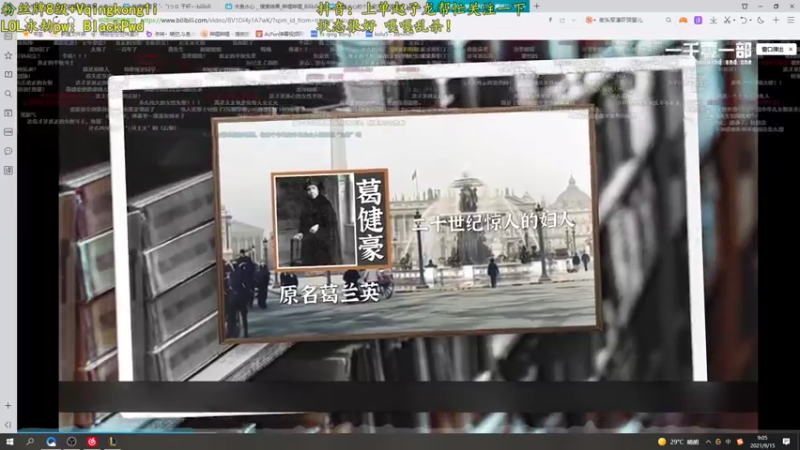Screen dimensions: 800x450
Task: Open the red NetEase Music taskbar icon
Action: pyautogui.click(x=92, y=441)
